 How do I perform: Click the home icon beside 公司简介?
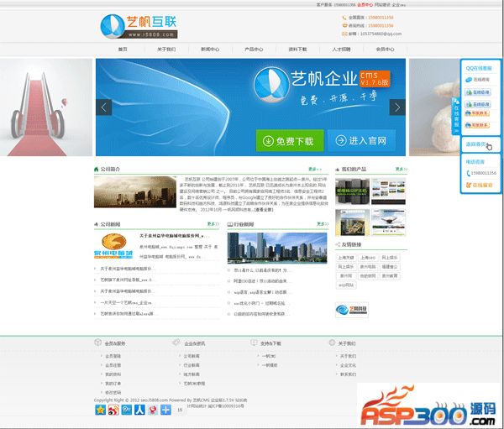[x=96, y=169]
